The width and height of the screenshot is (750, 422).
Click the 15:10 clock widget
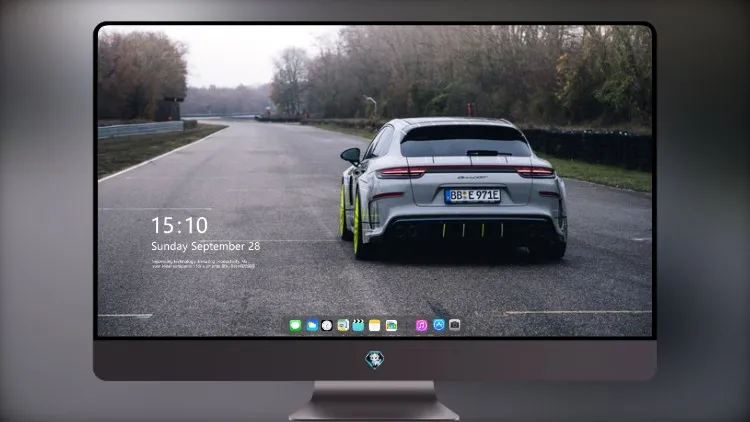(179, 225)
